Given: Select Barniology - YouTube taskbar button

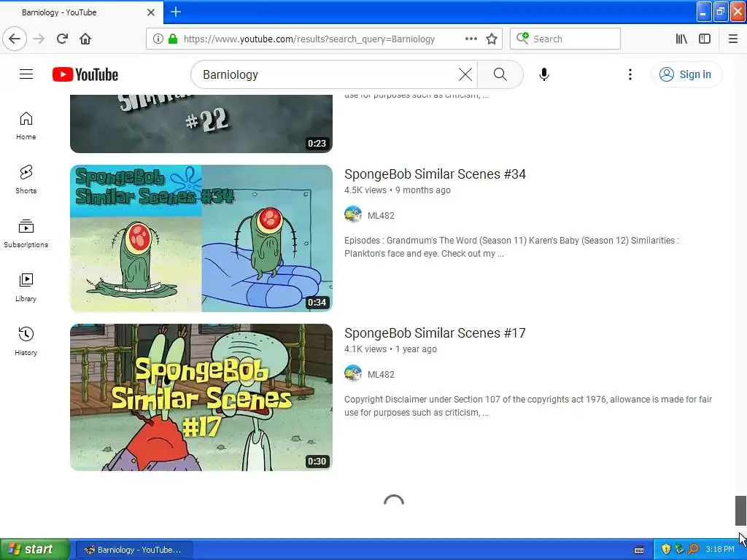Looking at the screenshot, I should coord(134,550).
